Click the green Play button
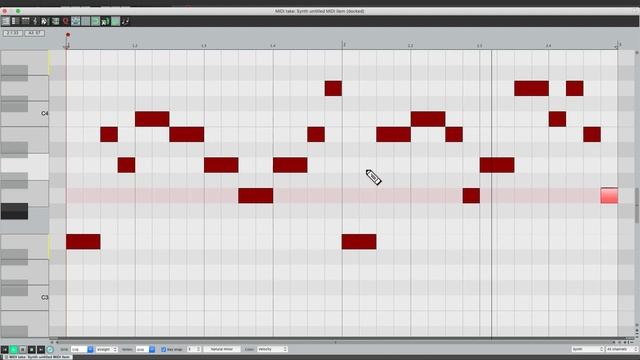The height and width of the screenshot is (360, 640). click(x=13, y=349)
